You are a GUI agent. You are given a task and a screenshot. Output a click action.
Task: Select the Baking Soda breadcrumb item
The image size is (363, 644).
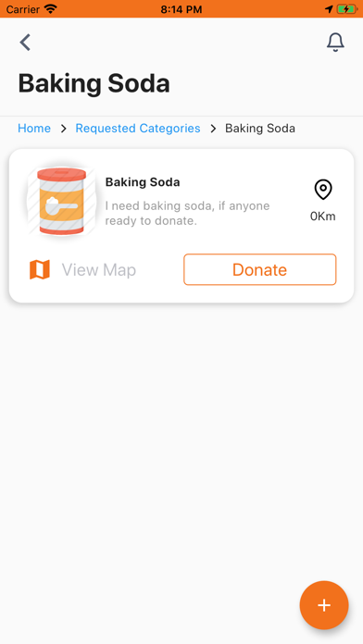[260, 128]
